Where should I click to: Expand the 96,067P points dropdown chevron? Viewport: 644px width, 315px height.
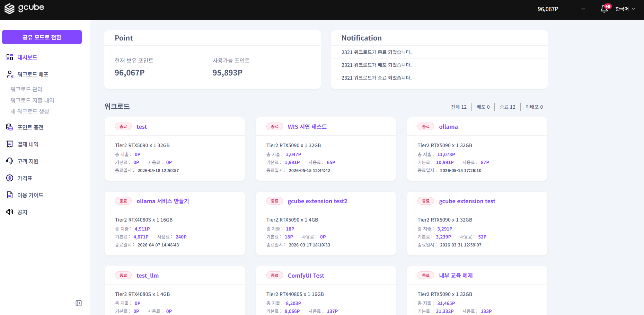[583, 9]
